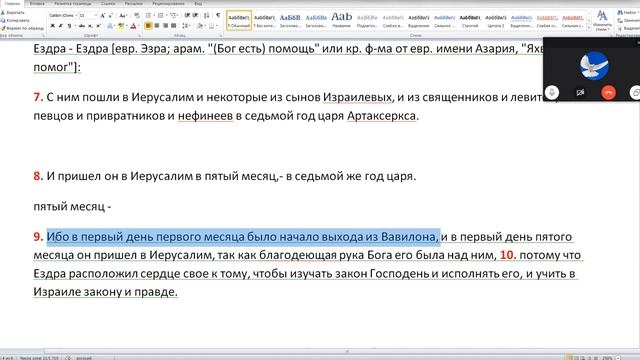Click the text highlight color marker icon
The image size is (640, 360).
point(120,26)
